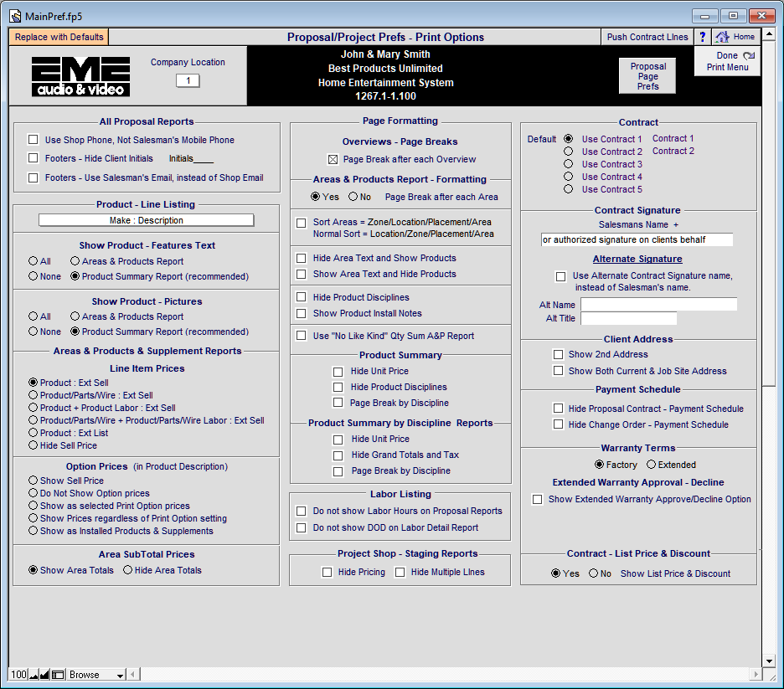Check Hide Grand Totals and Tax
This screenshot has width=784, height=689.
[x=338, y=455]
